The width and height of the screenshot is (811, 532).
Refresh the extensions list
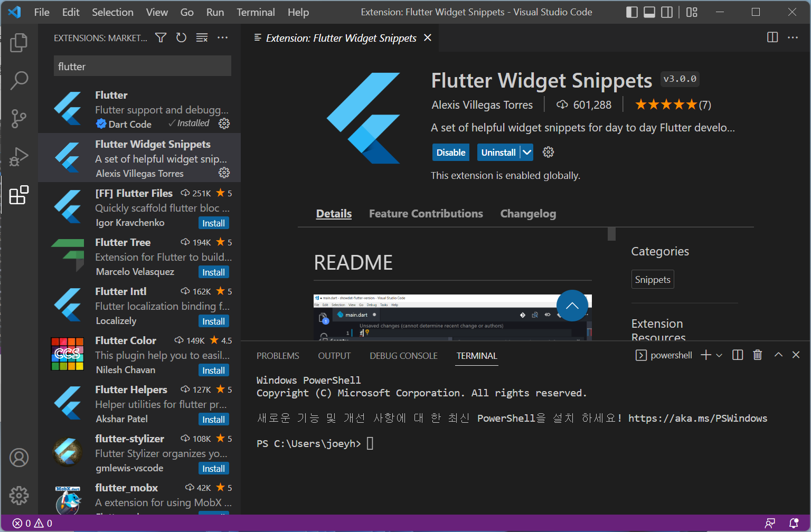click(181, 37)
